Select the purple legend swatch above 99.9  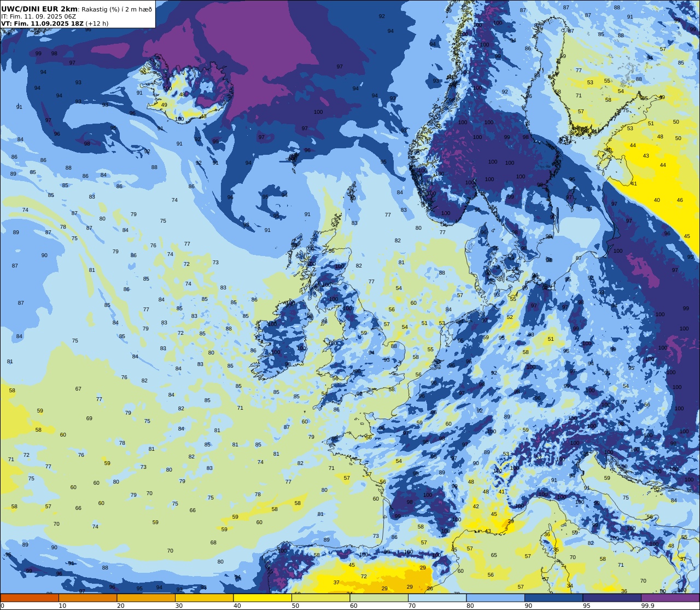pos(670,597)
